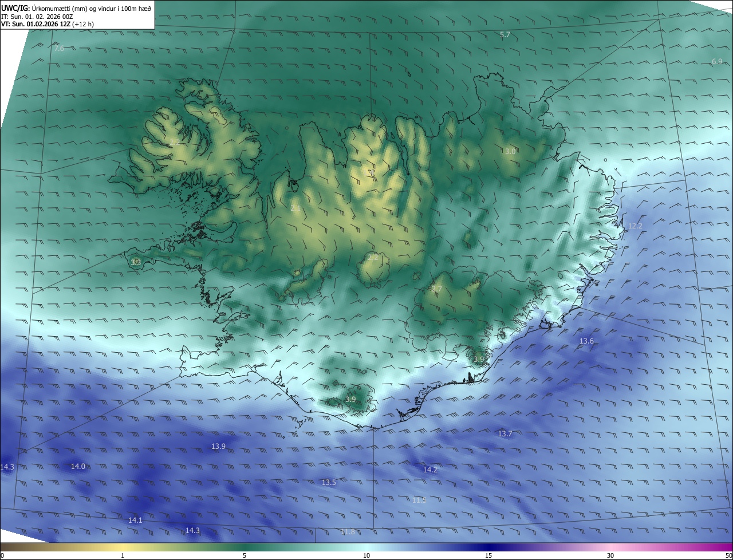The image size is (733, 560).
Task: Click the 2.1 value label on the map
Action: coord(295,208)
